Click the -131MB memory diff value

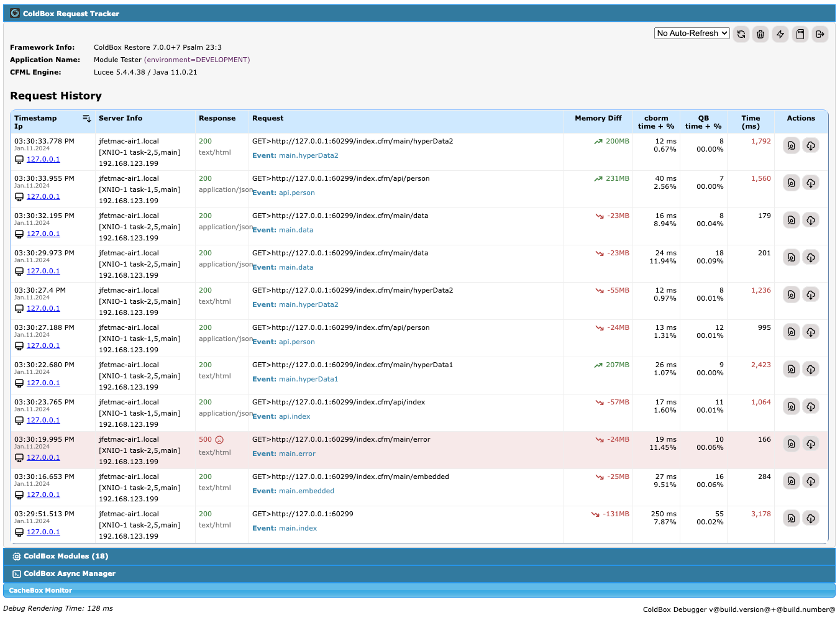(x=616, y=514)
